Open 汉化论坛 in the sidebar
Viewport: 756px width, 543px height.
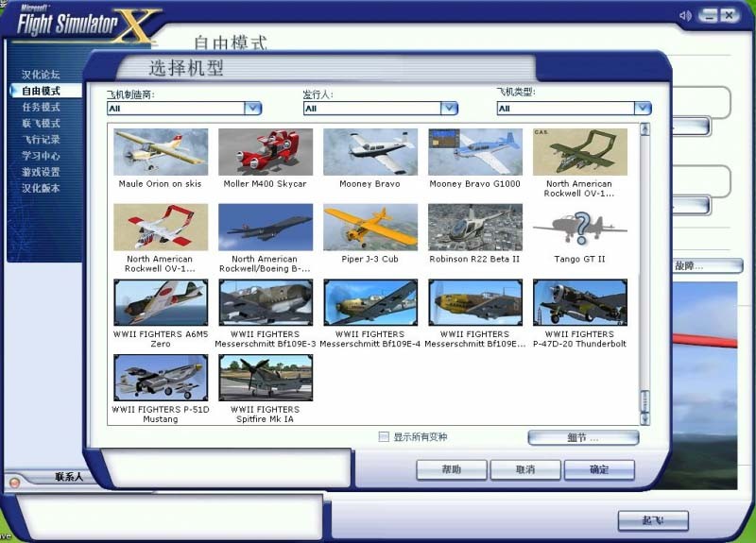coord(41,75)
